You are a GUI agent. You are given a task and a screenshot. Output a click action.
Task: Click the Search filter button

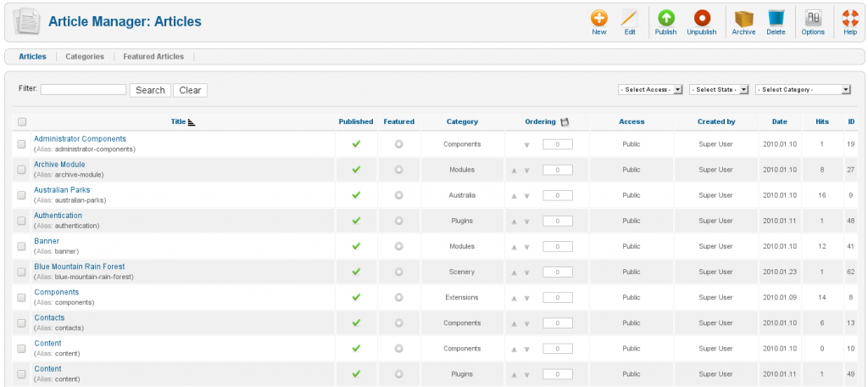point(150,90)
